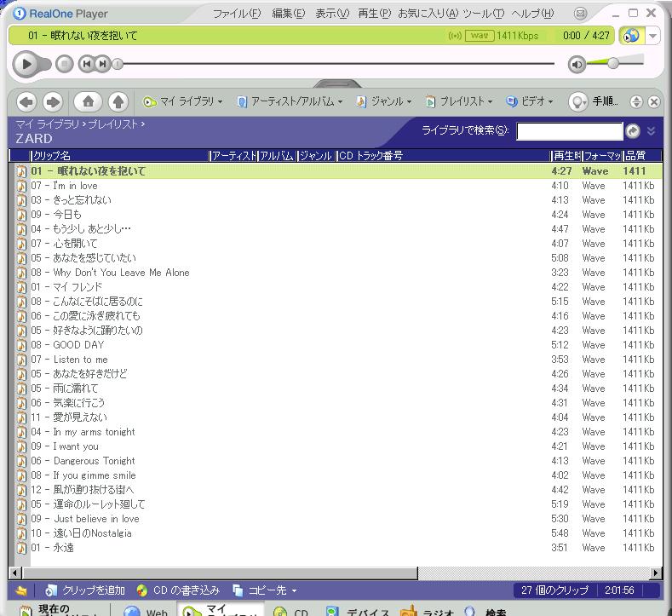Screen dimensions: 672x616
Task: Adjust the volume slider knob
Action: point(613,63)
